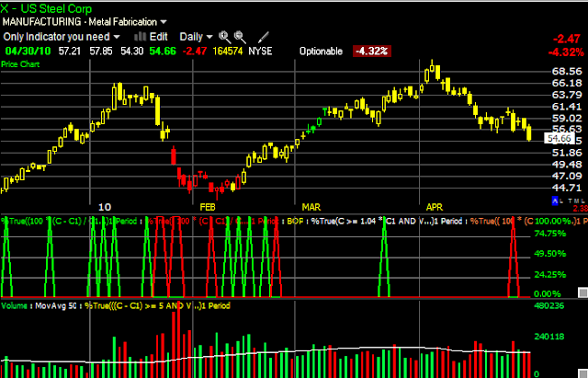Click the high price 57.85

tap(101, 52)
